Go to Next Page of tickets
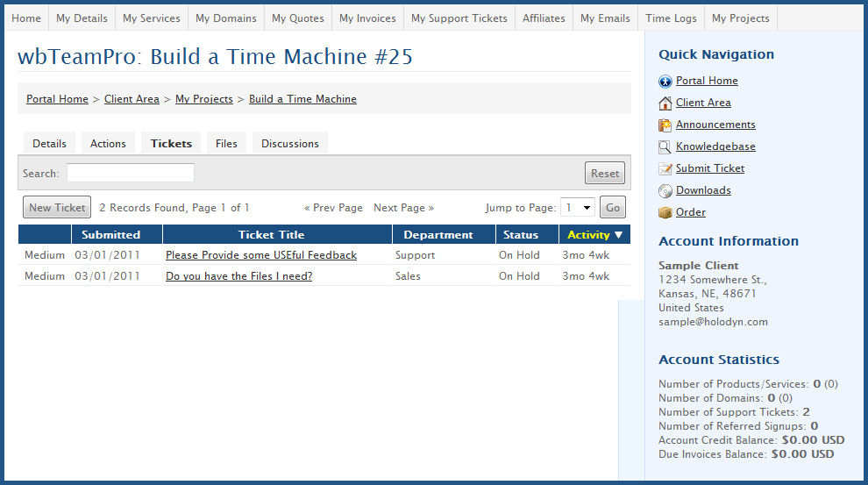 tap(403, 208)
